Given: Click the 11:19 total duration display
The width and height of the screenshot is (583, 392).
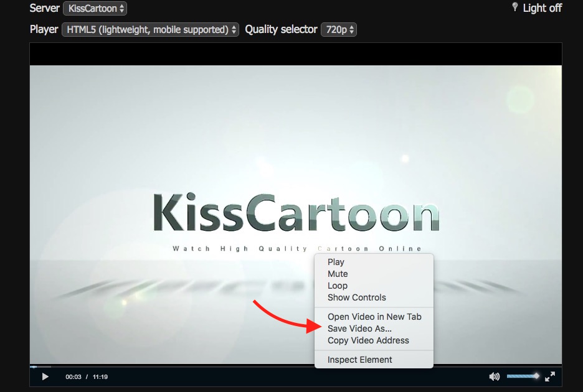Looking at the screenshot, I should (x=100, y=377).
